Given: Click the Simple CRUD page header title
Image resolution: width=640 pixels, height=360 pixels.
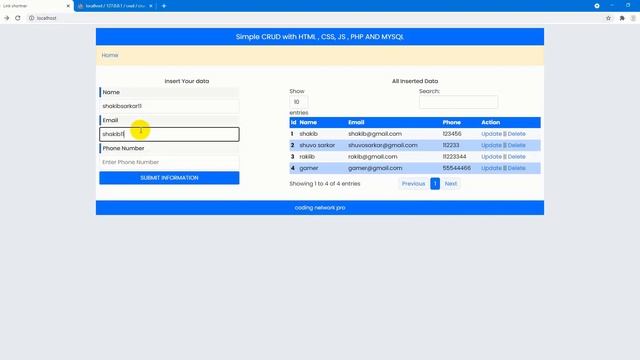Looking at the screenshot, I should 320,37.
